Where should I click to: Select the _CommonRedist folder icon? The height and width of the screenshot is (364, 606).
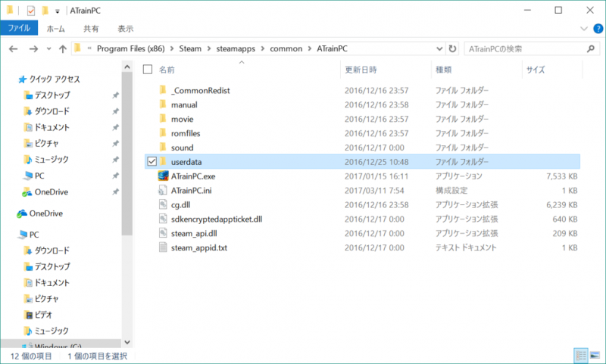pyautogui.click(x=163, y=90)
